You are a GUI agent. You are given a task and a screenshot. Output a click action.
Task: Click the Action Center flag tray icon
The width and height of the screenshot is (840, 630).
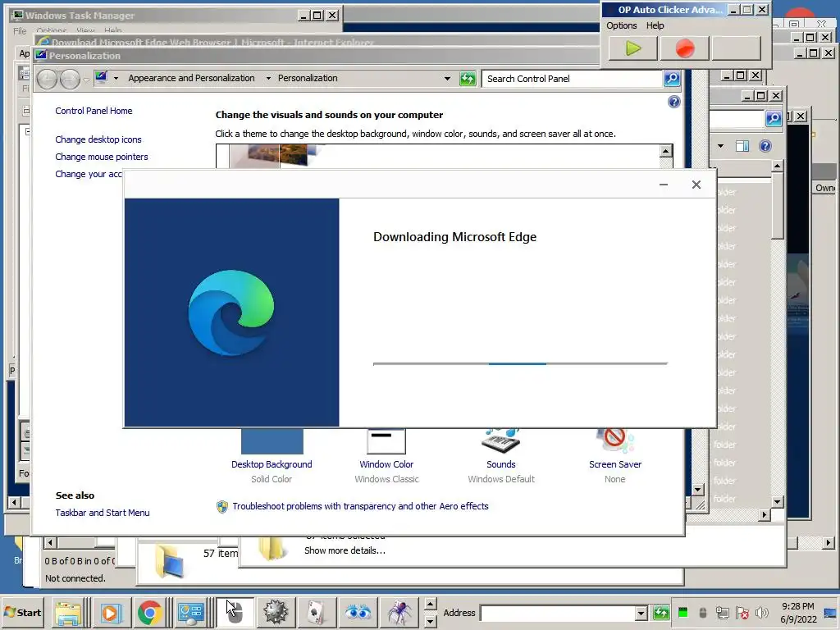(742, 613)
